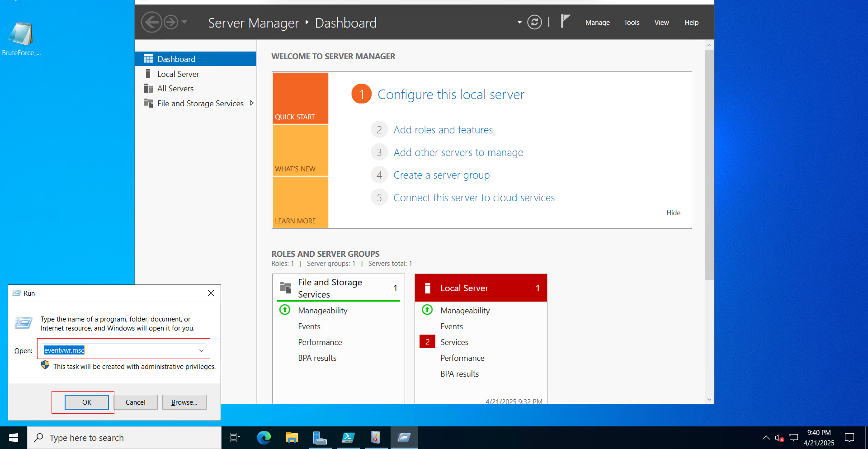Image resolution: width=868 pixels, height=449 pixels.
Task: Close the Run dialog
Action: click(x=211, y=293)
